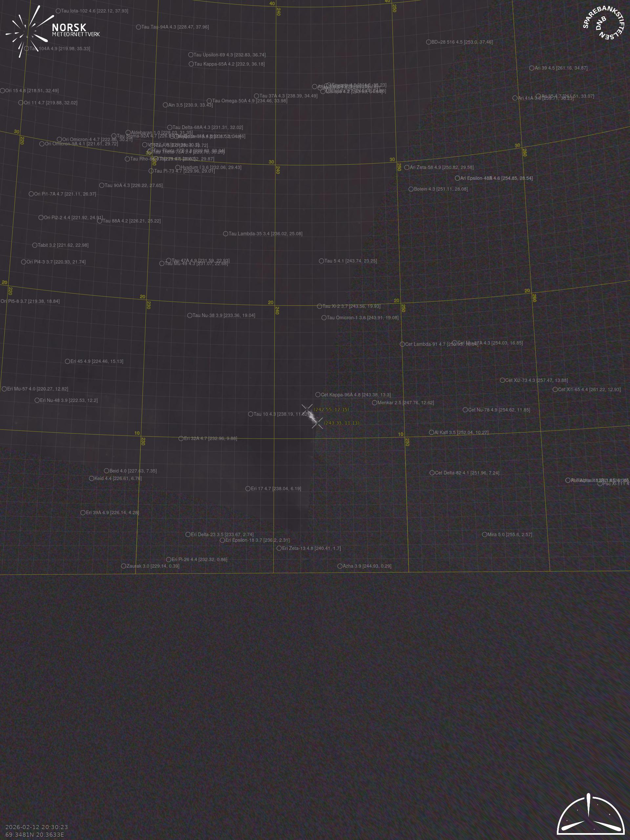Click the Zaurak 3.0 star marker

(x=123, y=566)
